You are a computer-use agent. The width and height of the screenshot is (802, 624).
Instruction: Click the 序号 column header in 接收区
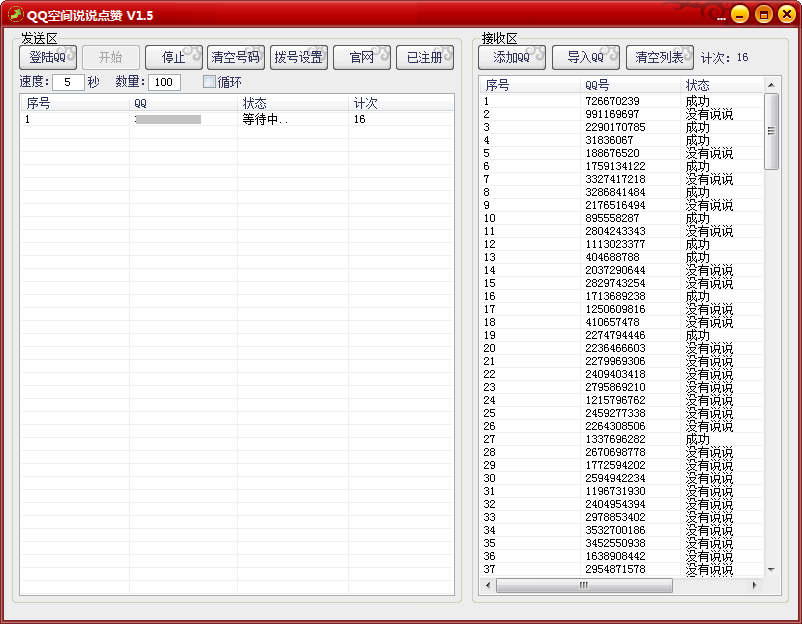click(530, 85)
